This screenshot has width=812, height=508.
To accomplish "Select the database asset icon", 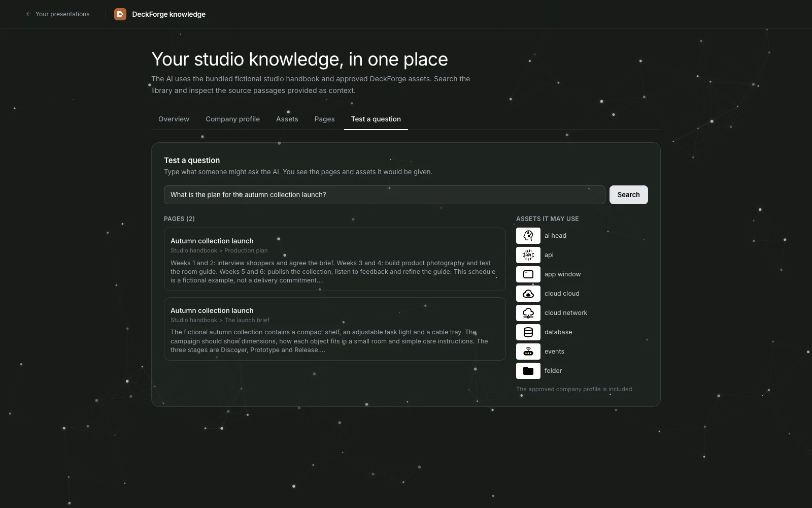I will tap(528, 332).
